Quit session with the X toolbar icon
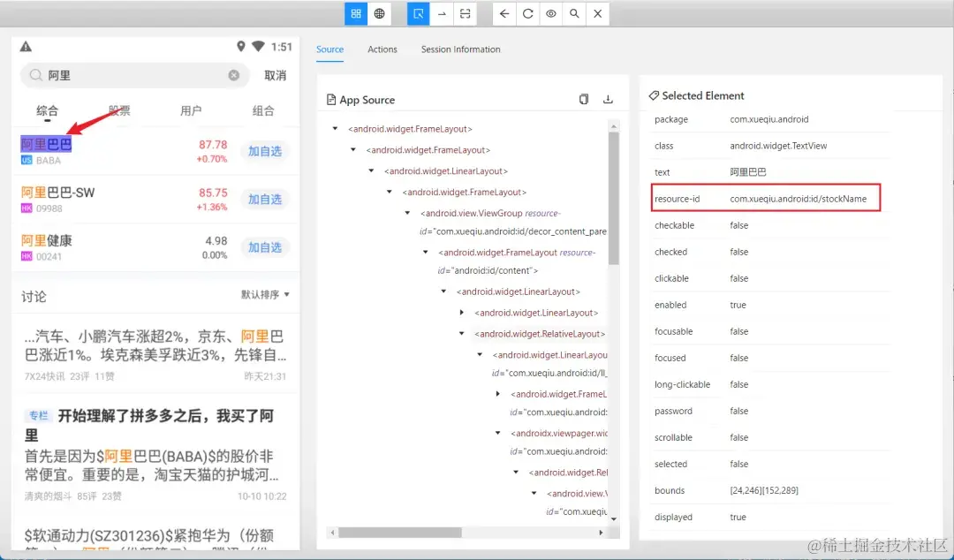Viewport: 954px width, 560px height. 597,13
